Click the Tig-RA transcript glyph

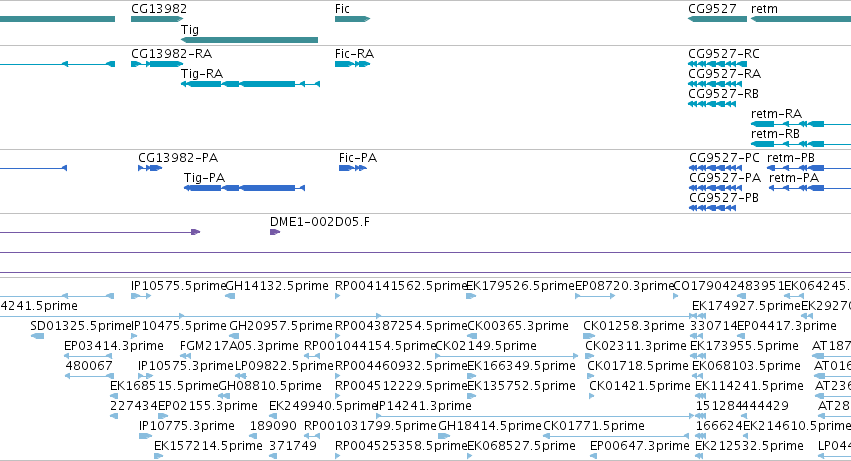[250, 84]
